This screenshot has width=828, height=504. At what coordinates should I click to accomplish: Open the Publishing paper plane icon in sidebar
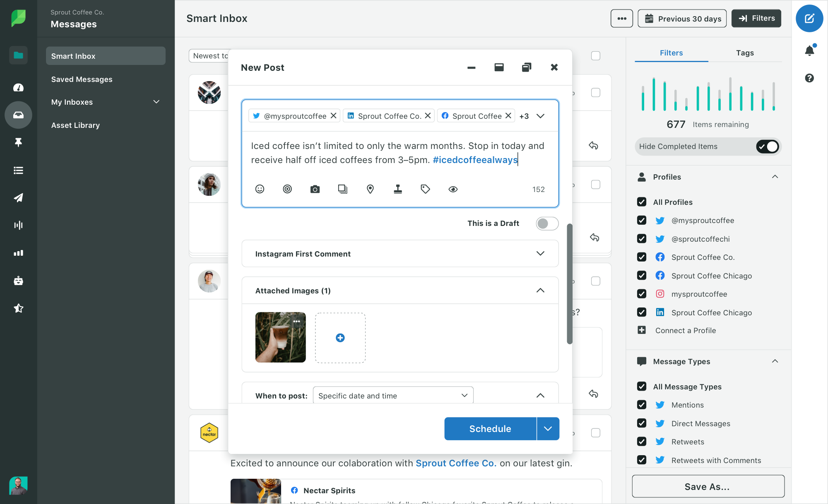click(x=18, y=198)
